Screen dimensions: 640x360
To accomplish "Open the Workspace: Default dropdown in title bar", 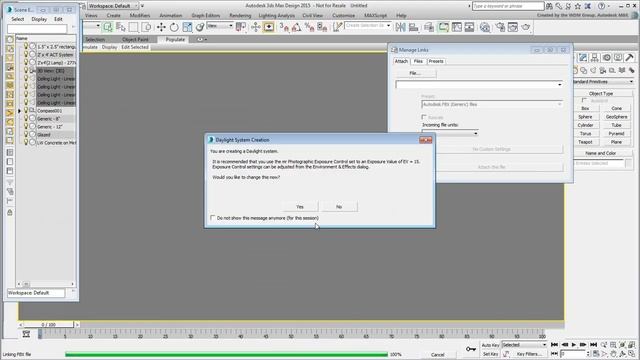I will pos(113,6).
